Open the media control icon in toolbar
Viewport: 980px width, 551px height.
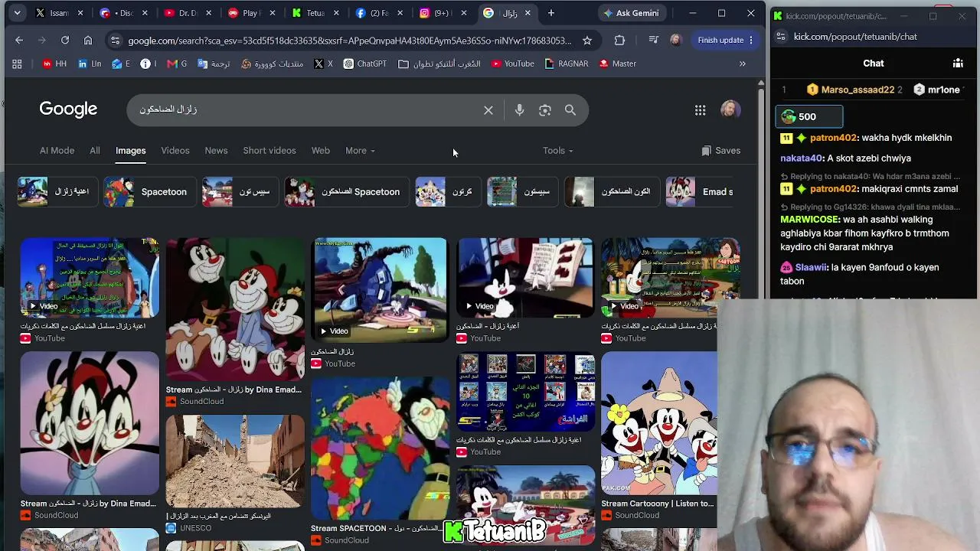coord(653,40)
